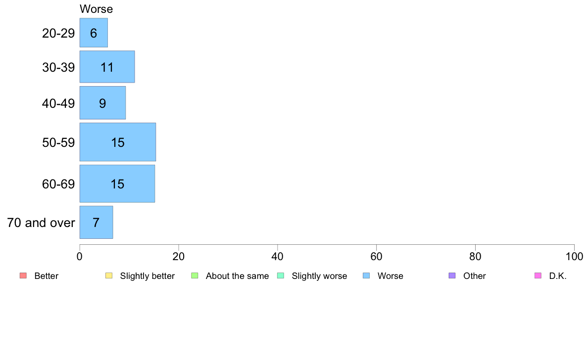Viewport: 588px width, 364px height.
Task: Click the Slightly better legend swatch
Action: [x=109, y=276]
